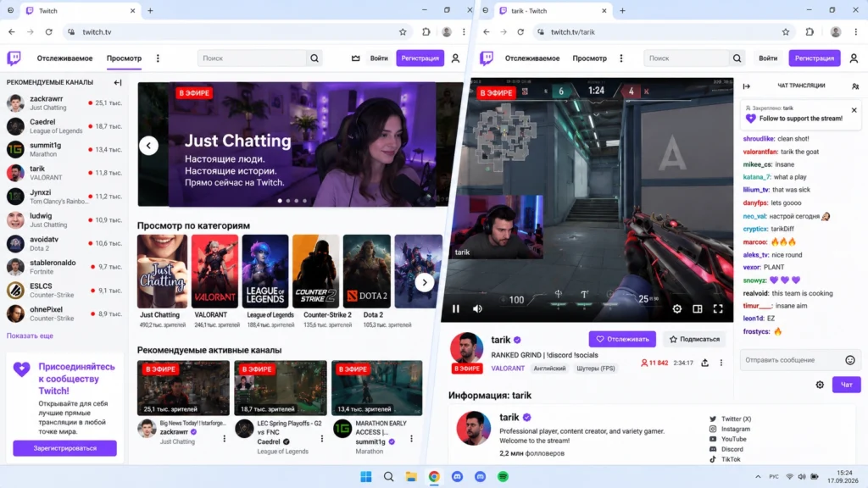Click Twitch logo in tarik window
The height and width of the screenshot is (488, 868).
pyautogui.click(x=487, y=58)
